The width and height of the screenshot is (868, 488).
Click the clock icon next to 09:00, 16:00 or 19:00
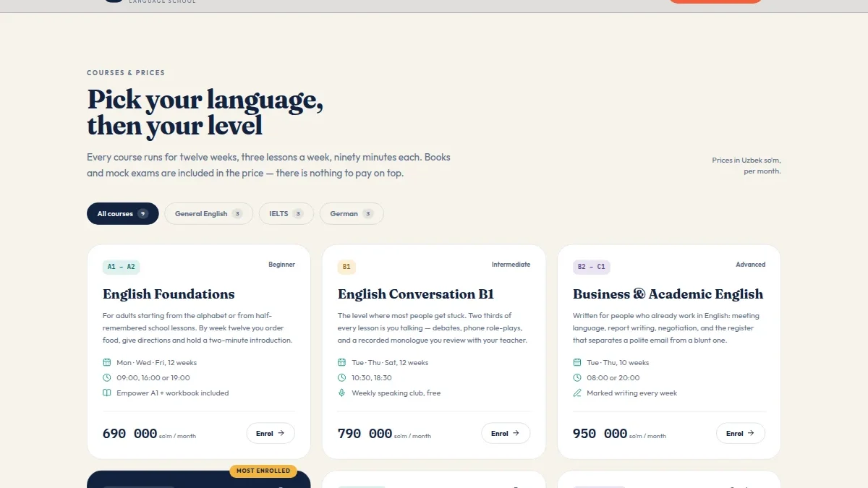click(107, 377)
